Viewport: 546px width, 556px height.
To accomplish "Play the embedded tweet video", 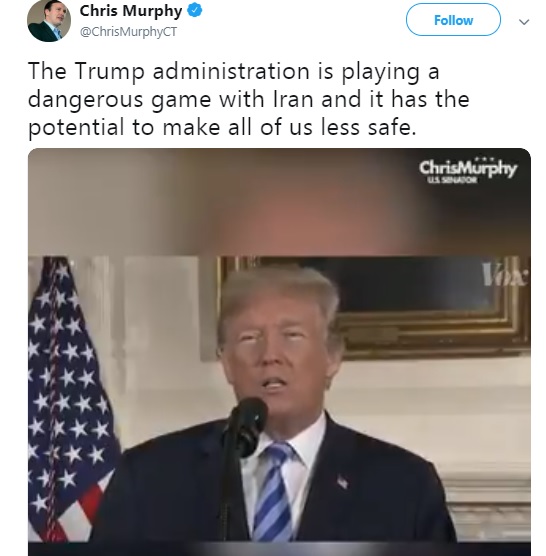I will click(279, 352).
